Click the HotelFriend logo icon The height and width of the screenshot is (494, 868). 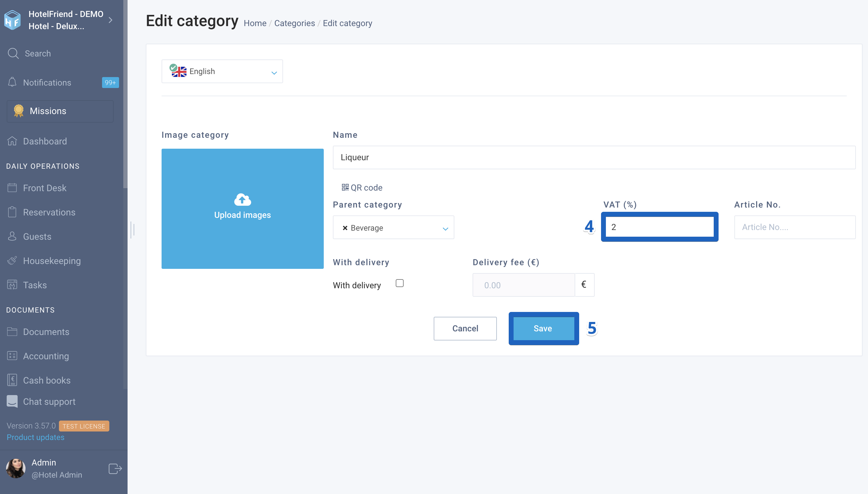pyautogui.click(x=12, y=20)
